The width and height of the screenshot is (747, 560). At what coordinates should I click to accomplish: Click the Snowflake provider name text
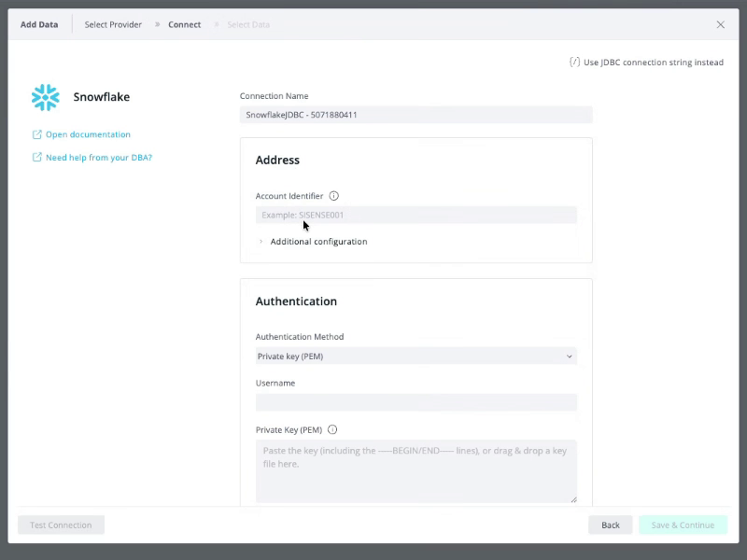click(102, 97)
